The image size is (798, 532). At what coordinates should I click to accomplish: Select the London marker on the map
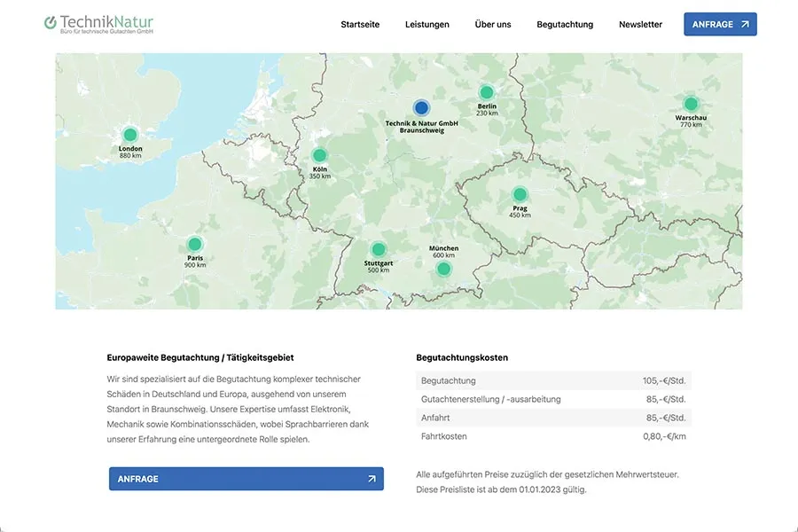coord(131,133)
